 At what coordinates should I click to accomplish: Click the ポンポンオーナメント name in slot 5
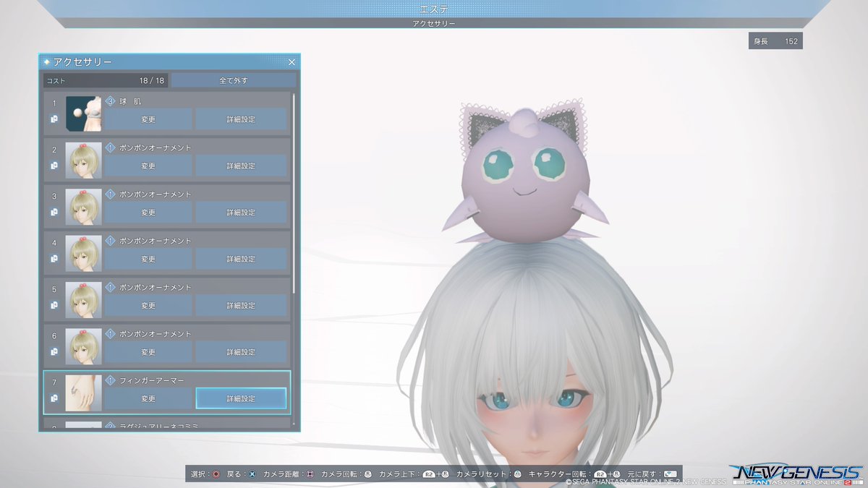click(156, 287)
